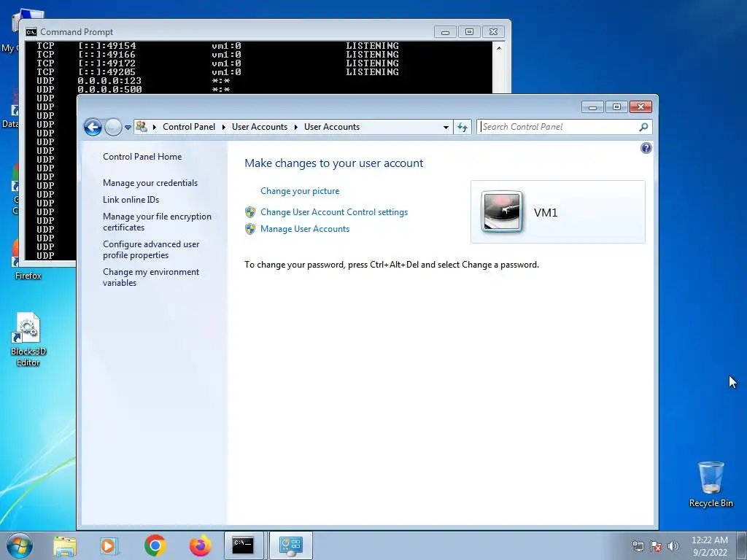Select the first User Accounts breadcrumb
Screen dimensions: 747x560
(260, 127)
